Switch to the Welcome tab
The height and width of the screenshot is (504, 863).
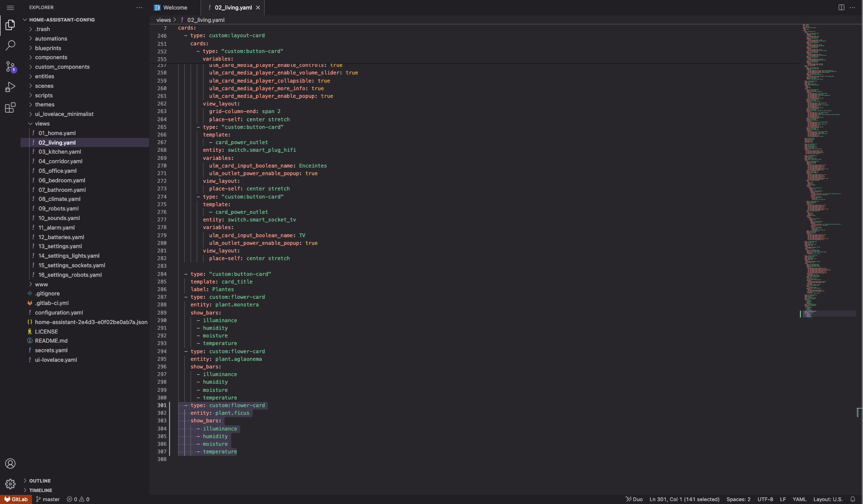175,8
